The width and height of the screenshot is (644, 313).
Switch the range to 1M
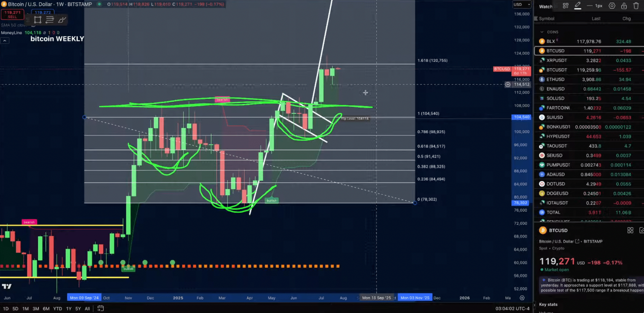click(x=25, y=309)
